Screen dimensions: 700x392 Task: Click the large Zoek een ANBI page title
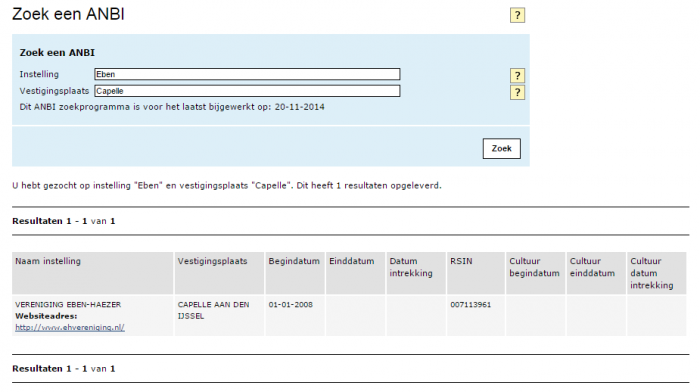[68, 14]
